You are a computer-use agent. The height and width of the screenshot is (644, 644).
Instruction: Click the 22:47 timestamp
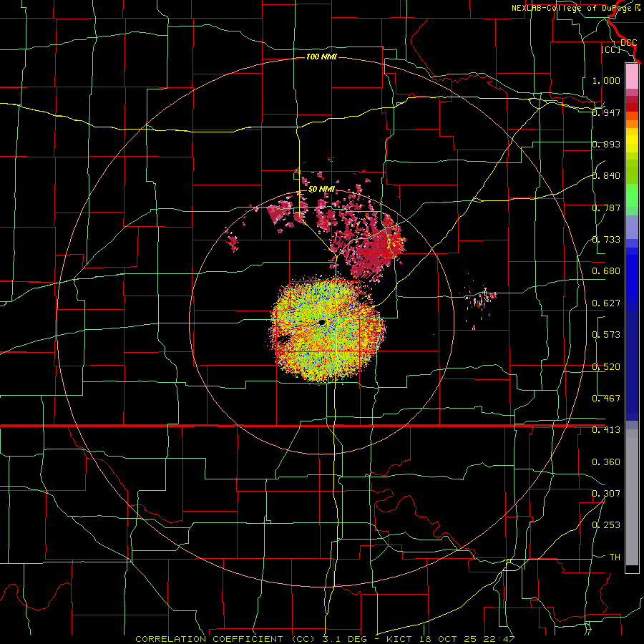(499, 639)
